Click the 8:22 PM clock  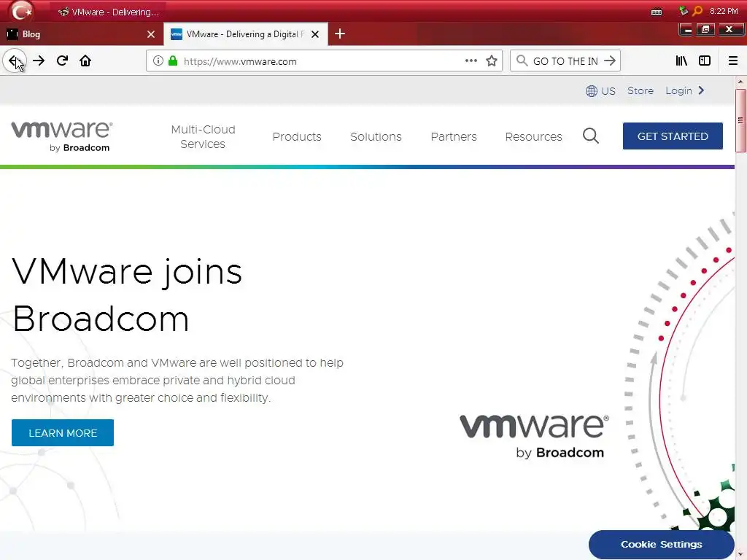724,11
